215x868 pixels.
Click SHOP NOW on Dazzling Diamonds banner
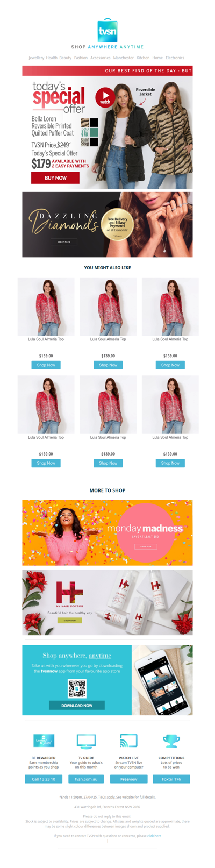(x=64, y=242)
